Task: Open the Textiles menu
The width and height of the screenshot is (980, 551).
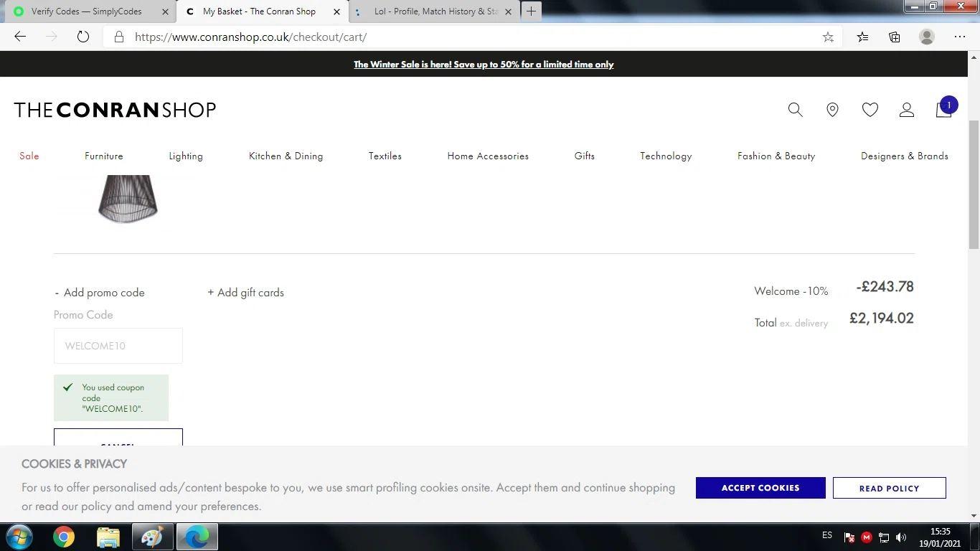Action: point(385,156)
